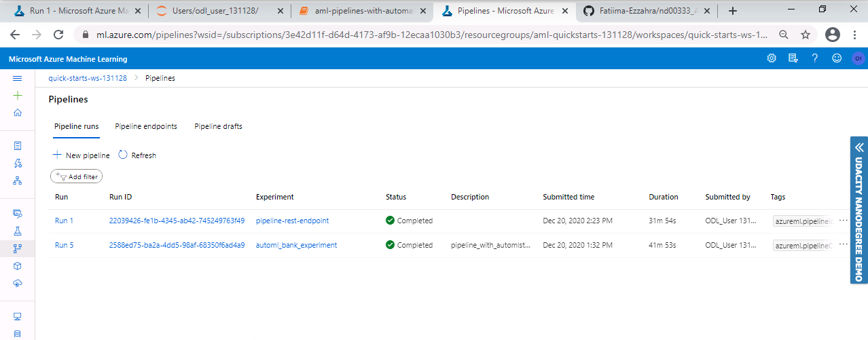Click the green plus Create new icon
Screen dimensions: 868x340
(x=18, y=96)
